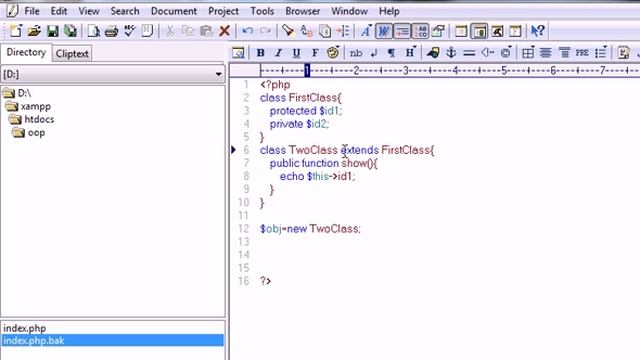Click the Paste clipboard icon
Image resolution: width=640 pixels, height=360 pixels.
[x=207, y=31]
